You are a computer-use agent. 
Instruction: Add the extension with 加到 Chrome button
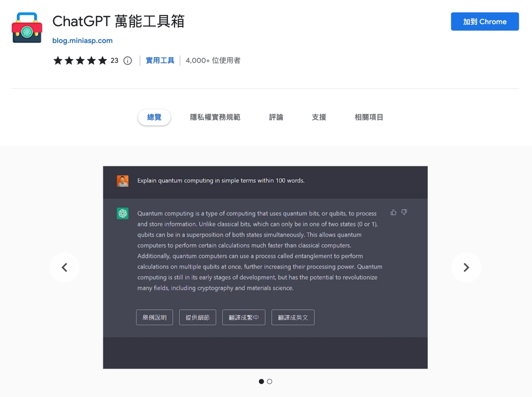coord(485,22)
